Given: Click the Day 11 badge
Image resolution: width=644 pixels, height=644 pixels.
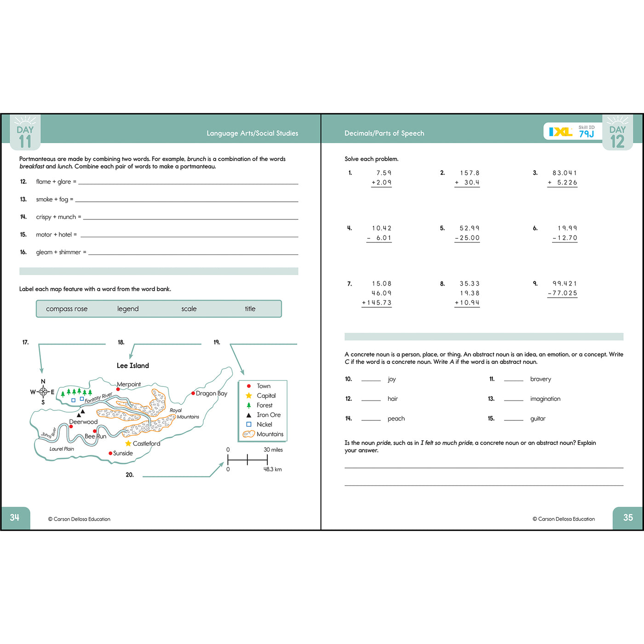Looking at the screenshot, I should [25, 132].
